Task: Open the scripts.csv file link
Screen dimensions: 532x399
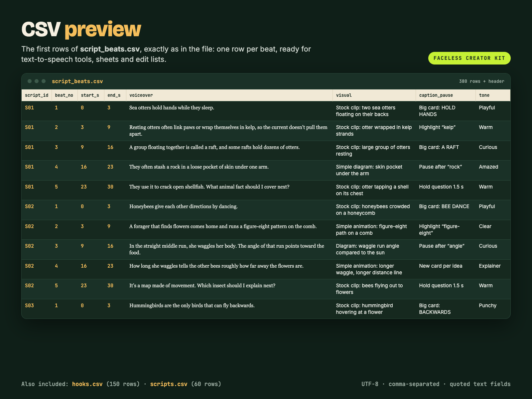Action: [x=169, y=384]
